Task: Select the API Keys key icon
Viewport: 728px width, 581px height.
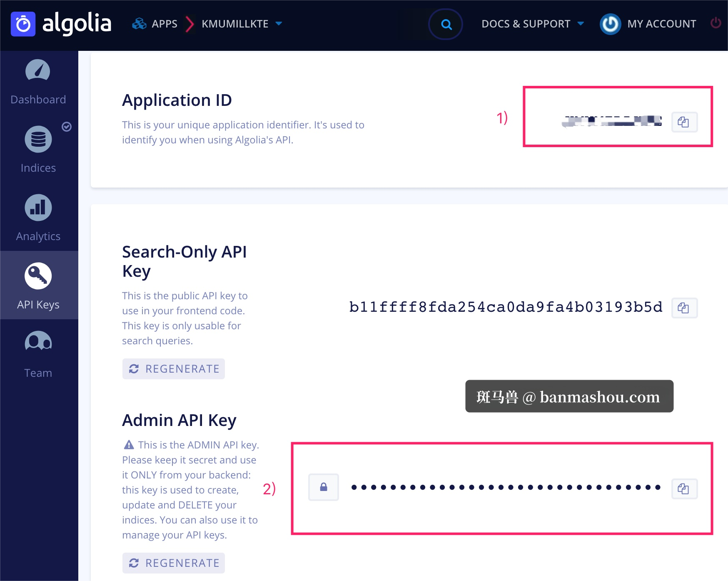Action: [38, 275]
